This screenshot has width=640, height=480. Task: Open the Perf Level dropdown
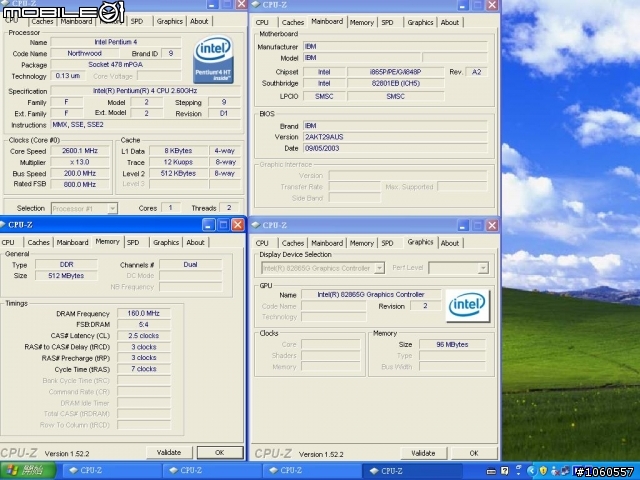click(483, 268)
